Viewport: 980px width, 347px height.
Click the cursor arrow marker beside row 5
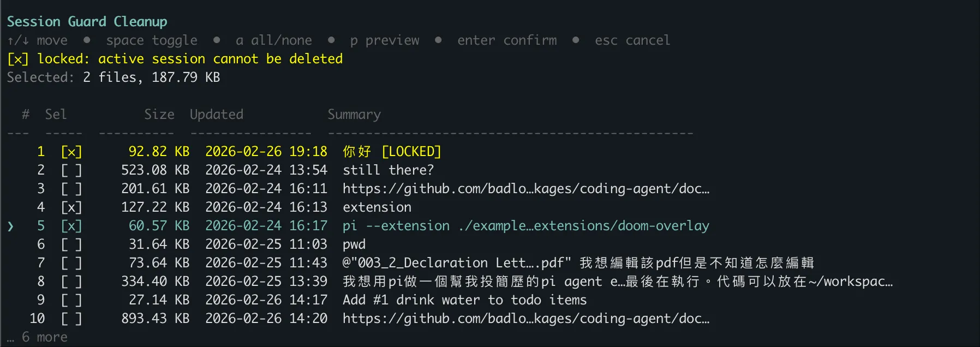point(10,226)
